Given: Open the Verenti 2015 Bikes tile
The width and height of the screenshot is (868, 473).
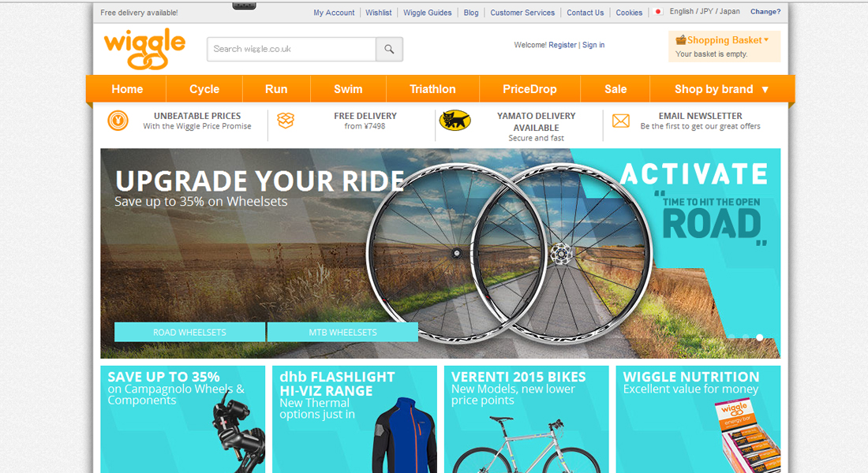Looking at the screenshot, I should [x=526, y=419].
